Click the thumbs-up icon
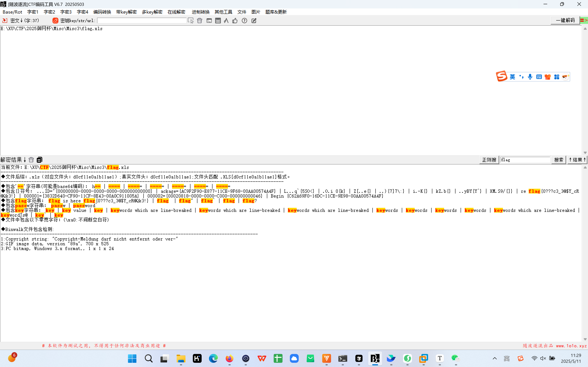This screenshot has width=588, height=367. point(235,21)
